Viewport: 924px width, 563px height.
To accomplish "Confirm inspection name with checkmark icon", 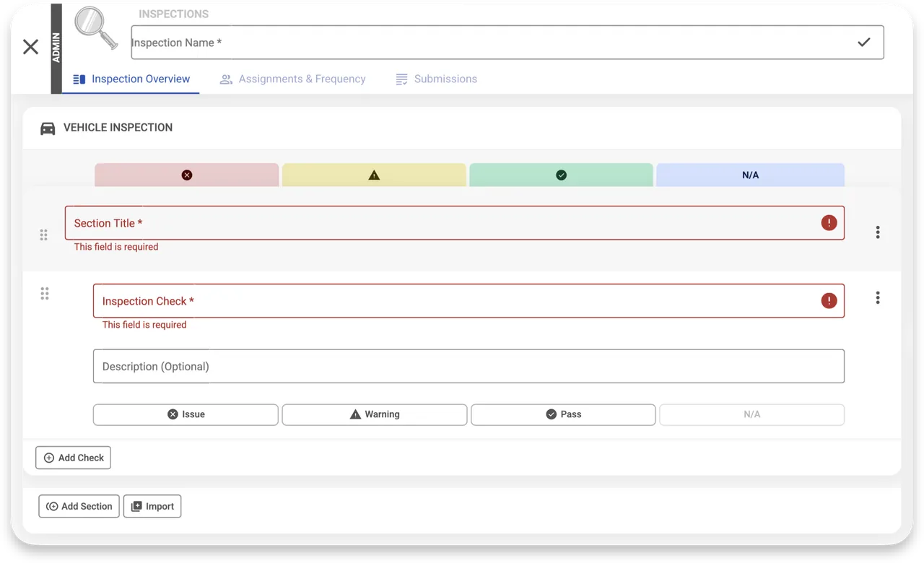I will pos(863,42).
